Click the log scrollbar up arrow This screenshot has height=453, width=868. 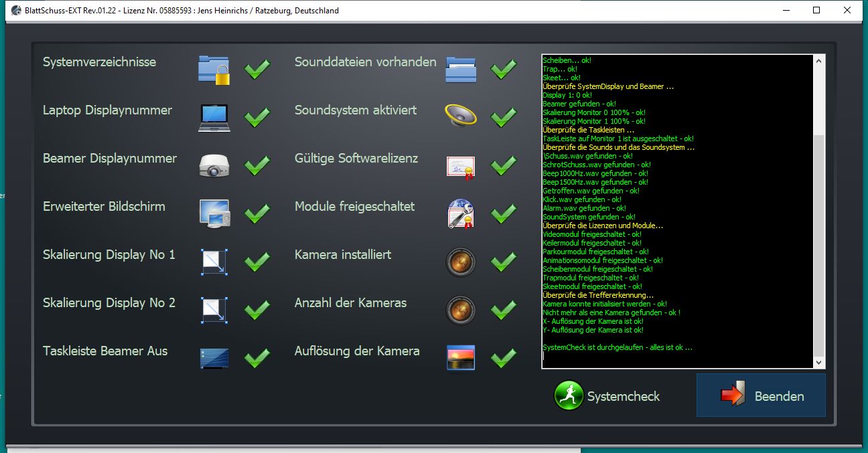[x=818, y=60]
